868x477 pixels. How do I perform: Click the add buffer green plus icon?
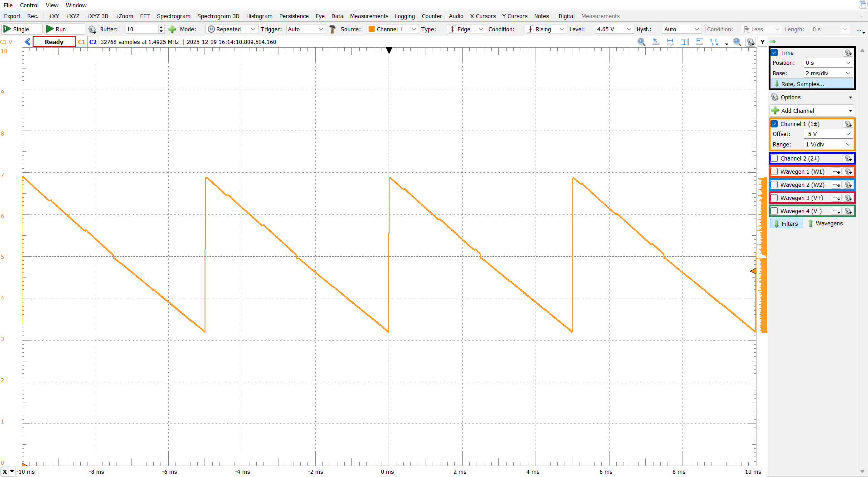coord(172,29)
